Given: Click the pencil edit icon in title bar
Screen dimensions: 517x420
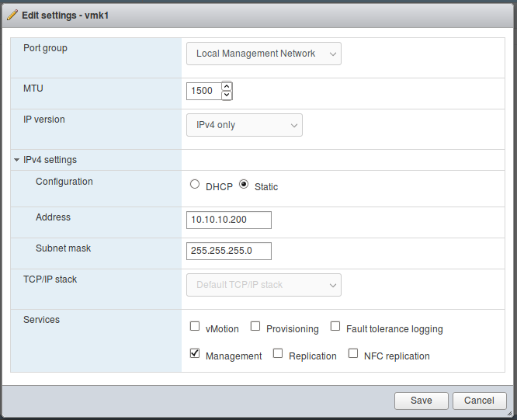Looking at the screenshot, I should (x=12, y=16).
